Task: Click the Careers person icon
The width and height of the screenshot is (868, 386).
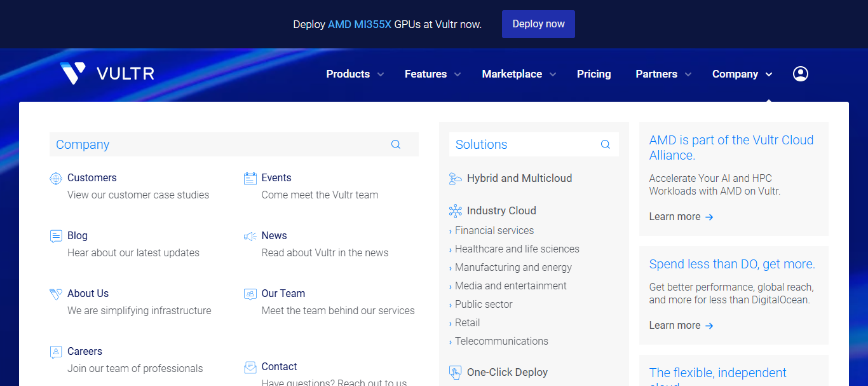Action: [56, 352]
